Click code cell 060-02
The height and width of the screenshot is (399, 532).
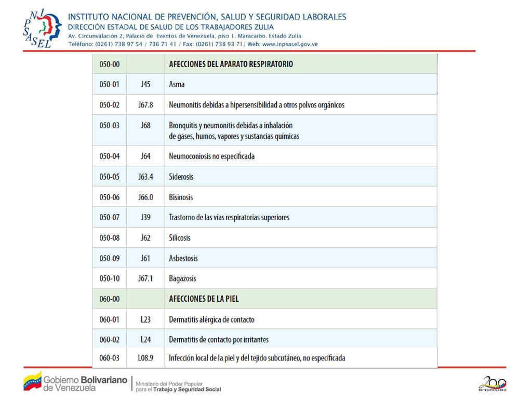pos(109,340)
